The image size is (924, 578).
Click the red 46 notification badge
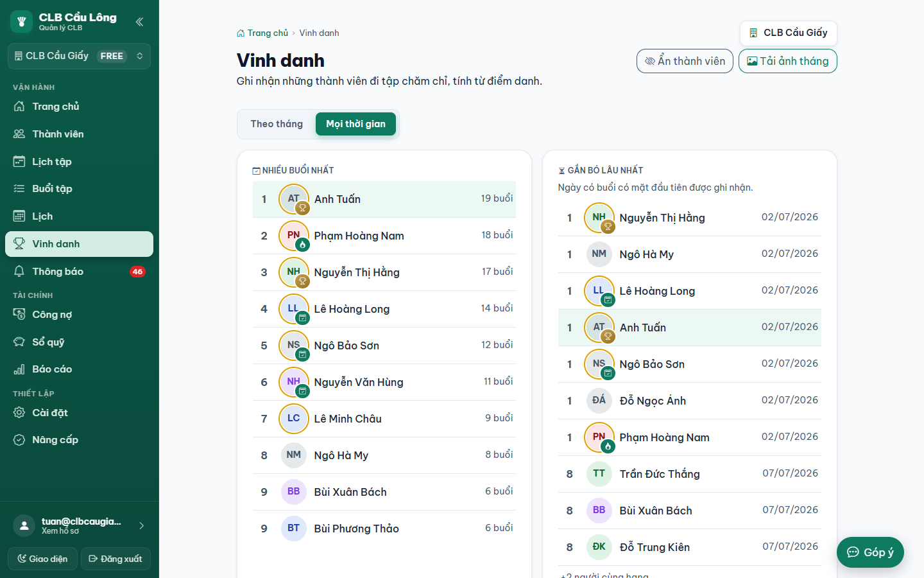(x=137, y=272)
